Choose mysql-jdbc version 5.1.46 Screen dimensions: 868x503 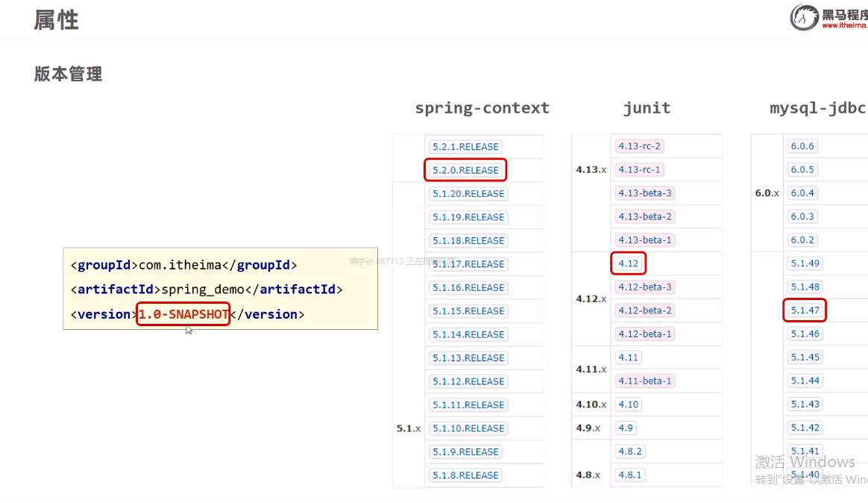click(805, 334)
